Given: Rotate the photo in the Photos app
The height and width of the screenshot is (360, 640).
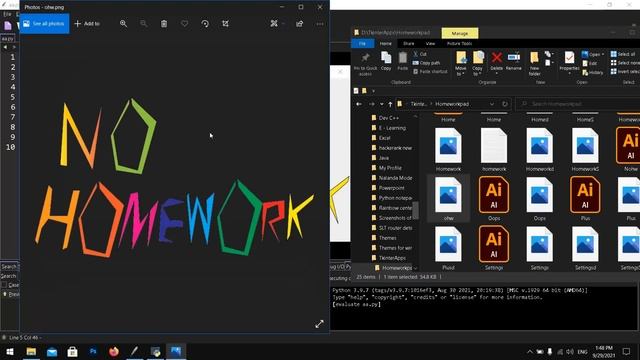Looking at the screenshot, I should click(205, 24).
